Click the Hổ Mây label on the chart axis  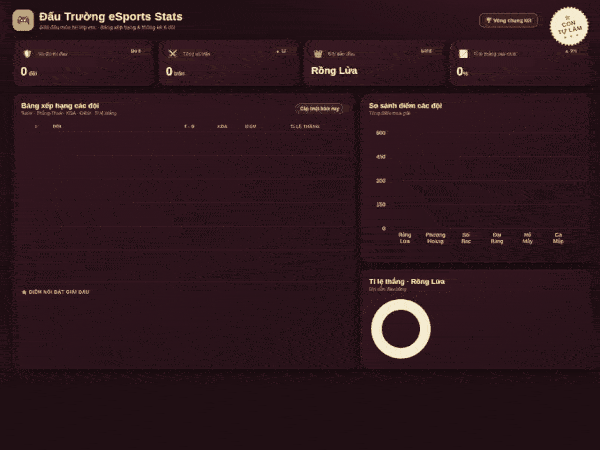528,238
